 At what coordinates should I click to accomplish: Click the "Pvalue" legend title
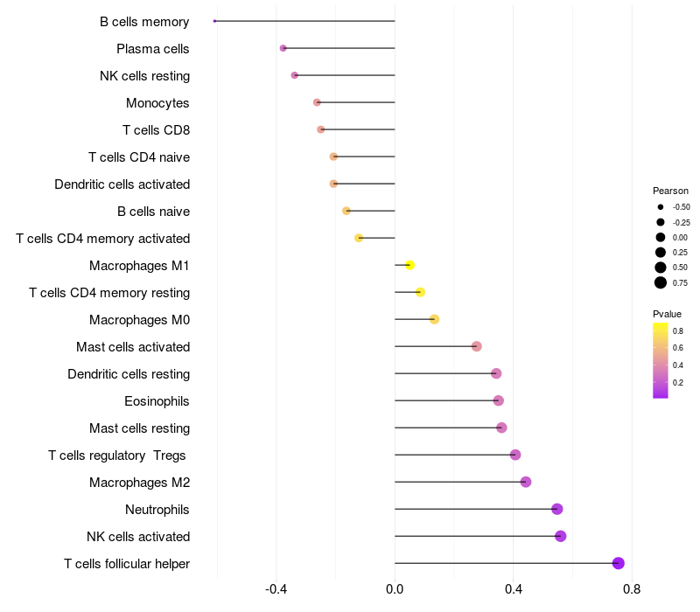[x=667, y=314]
